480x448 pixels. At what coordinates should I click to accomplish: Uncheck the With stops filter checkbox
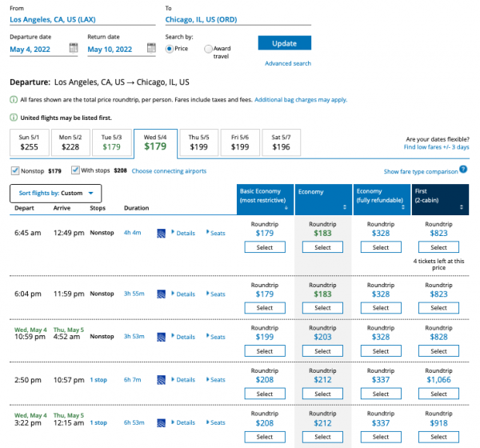tap(75, 170)
